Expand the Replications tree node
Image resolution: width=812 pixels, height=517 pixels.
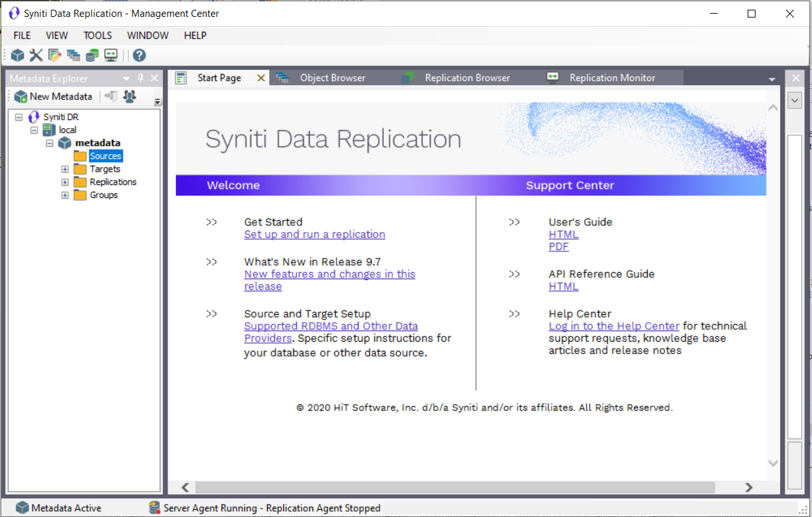(x=64, y=182)
